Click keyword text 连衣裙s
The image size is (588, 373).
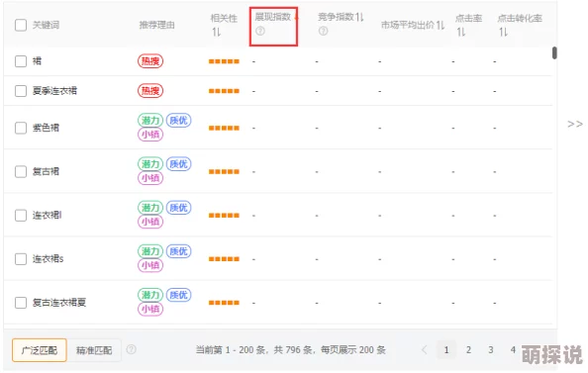[48, 259]
